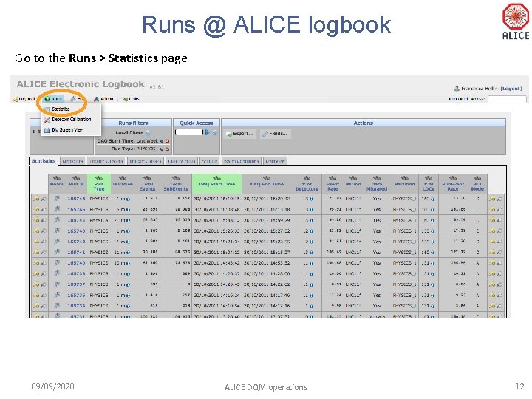Sort by the DAQ Start Time column header
The height and width of the screenshot is (399, 532).
(x=216, y=184)
